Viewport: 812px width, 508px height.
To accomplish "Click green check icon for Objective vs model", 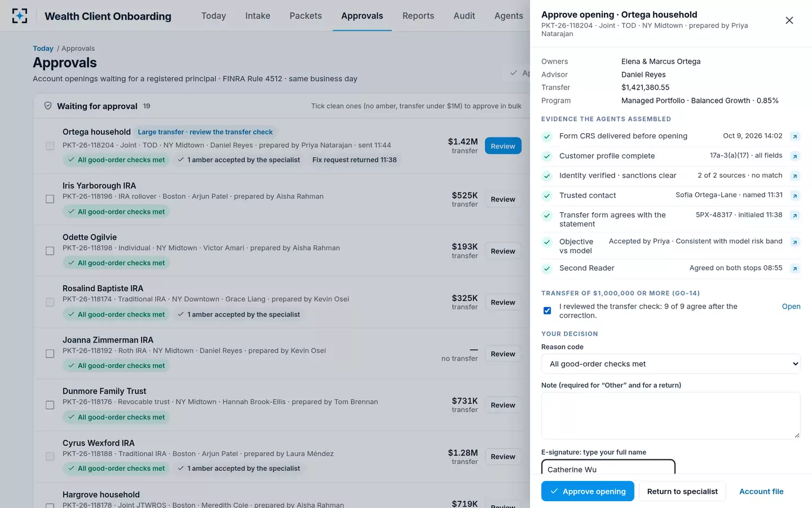I will point(547,242).
